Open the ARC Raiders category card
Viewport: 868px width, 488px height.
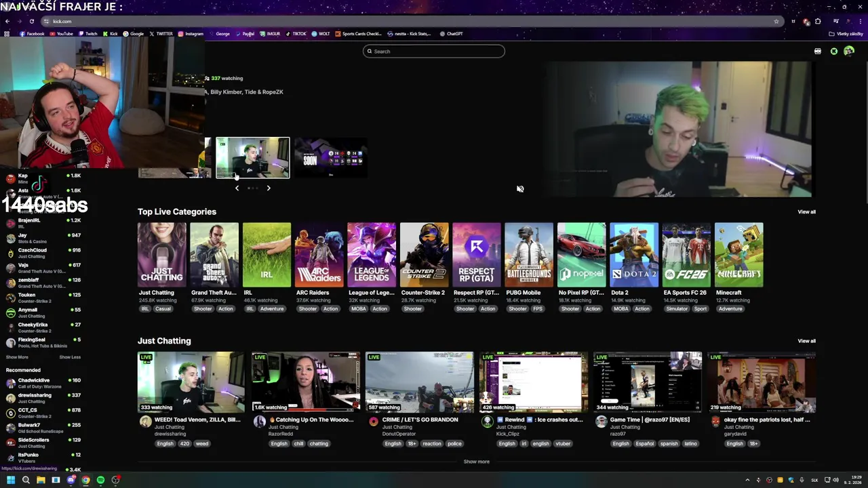(x=319, y=255)
